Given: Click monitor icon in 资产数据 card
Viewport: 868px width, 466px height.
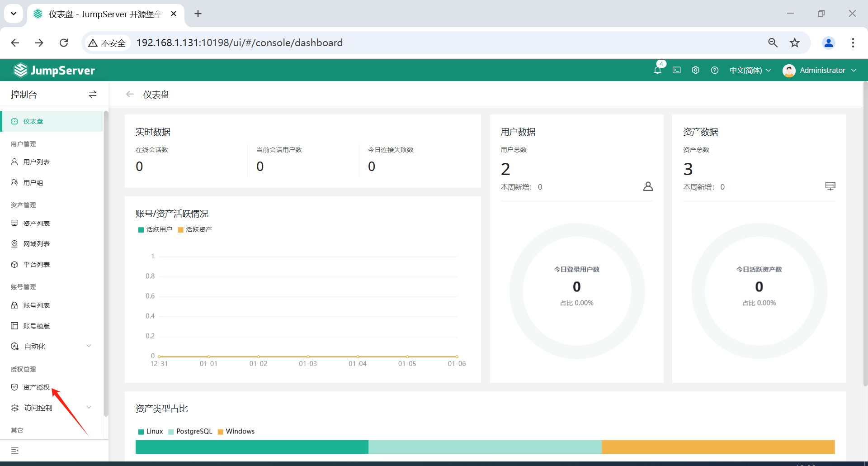Looking at the screenshot, I should pos(830,186).
